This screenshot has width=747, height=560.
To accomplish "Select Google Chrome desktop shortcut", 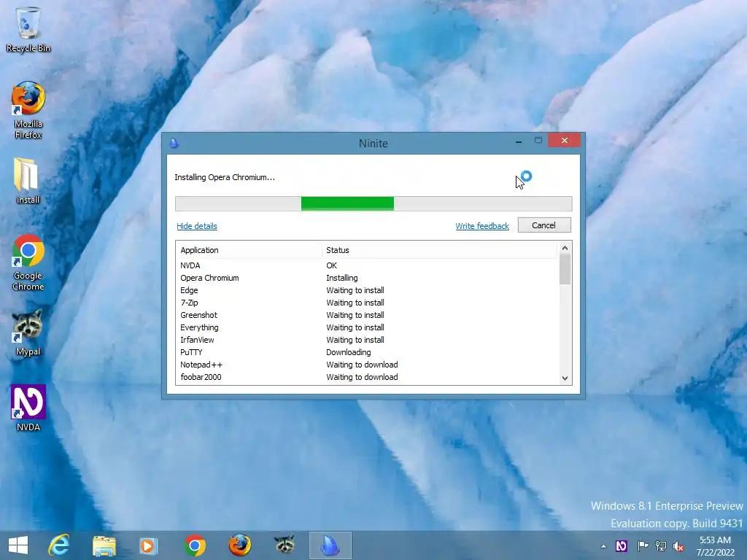I will (x=28, y=262).
